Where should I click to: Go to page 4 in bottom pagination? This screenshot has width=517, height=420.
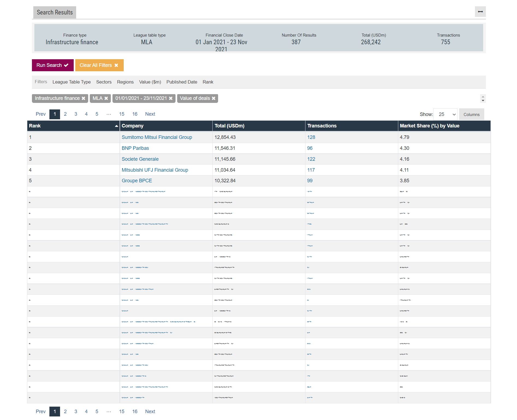(x=86, y=412)
